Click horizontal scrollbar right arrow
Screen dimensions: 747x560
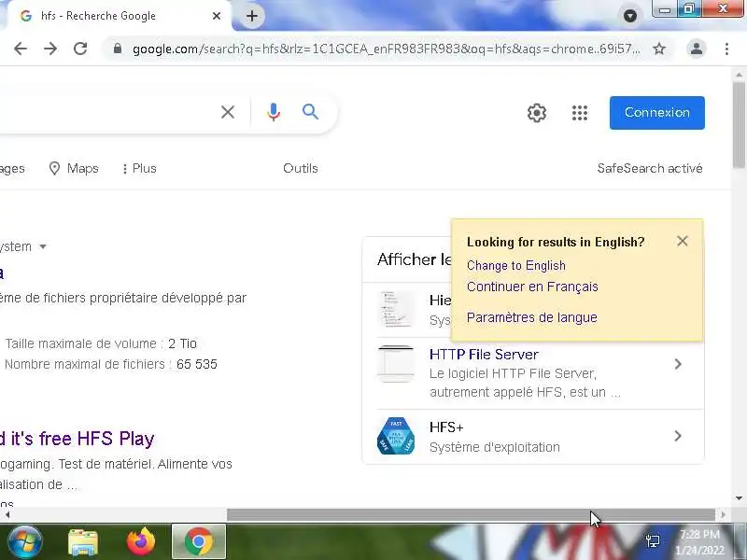(x=723, y=515)
